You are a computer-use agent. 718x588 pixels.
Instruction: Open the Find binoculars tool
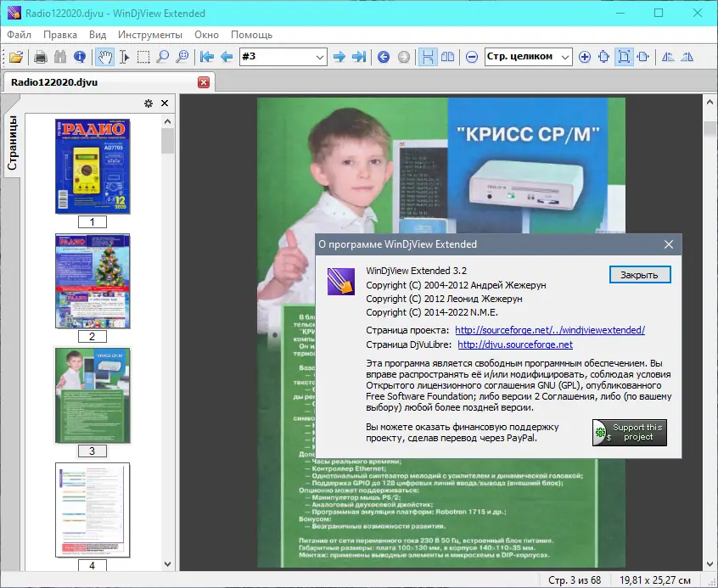60,57
